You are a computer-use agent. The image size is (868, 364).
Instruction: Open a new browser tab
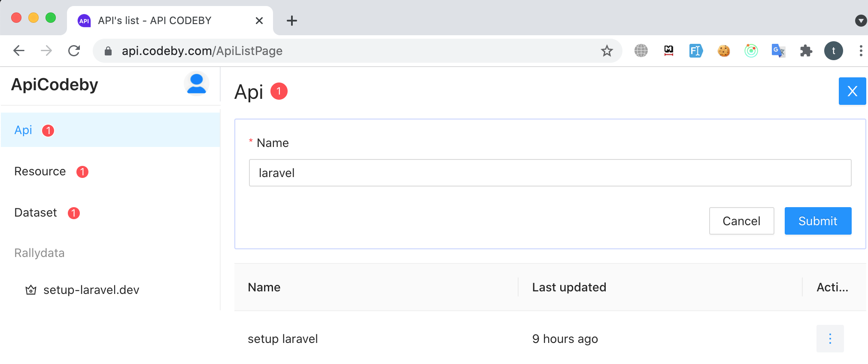(x=292, y=21)
